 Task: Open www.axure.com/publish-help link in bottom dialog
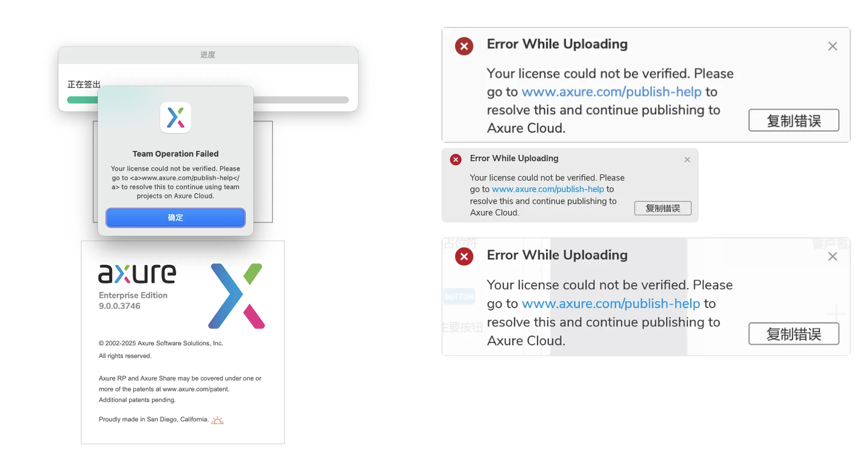click(x=611, y=303)
